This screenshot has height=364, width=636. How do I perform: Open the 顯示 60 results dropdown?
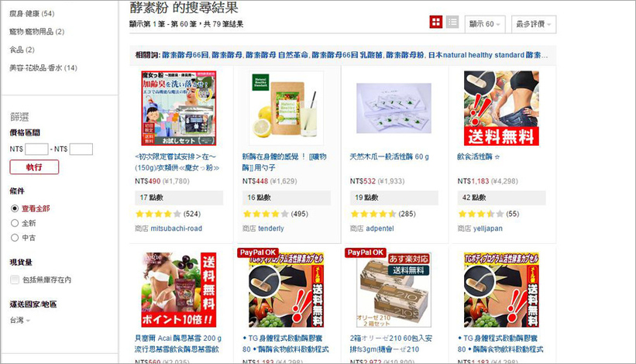tap(485, 24)
